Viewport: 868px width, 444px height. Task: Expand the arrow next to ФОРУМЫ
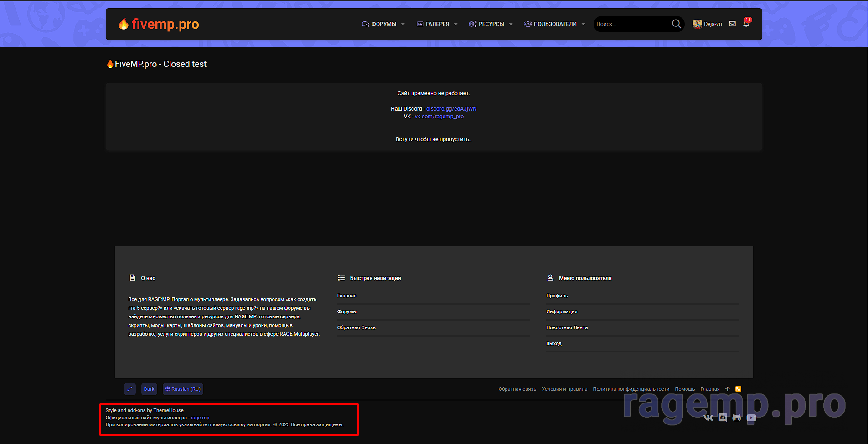(x=403, y=24)
